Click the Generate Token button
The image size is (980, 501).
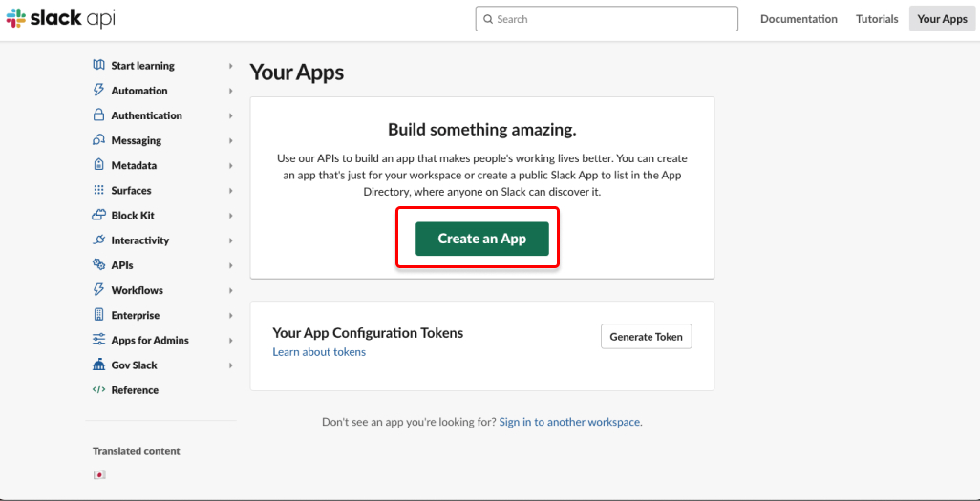click(647, 336)
